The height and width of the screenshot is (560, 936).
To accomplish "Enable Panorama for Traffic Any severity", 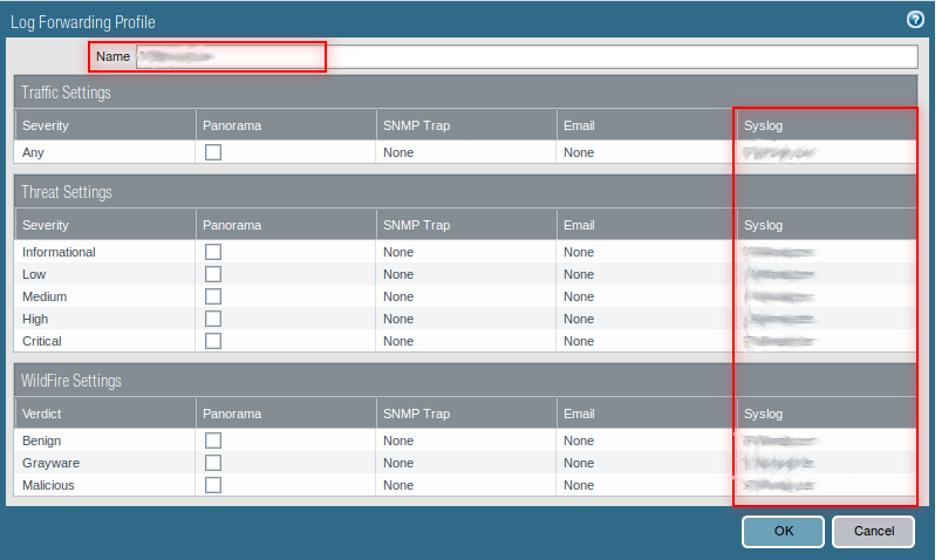I will coord(213,152).
